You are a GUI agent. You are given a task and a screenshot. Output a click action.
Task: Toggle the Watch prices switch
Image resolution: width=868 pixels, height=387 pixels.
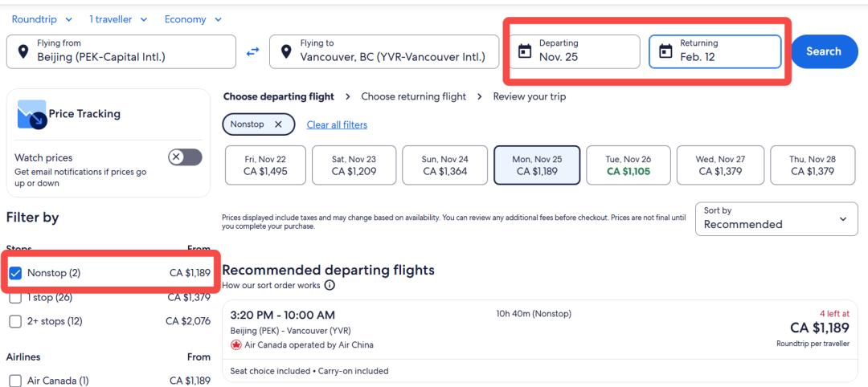186,157
